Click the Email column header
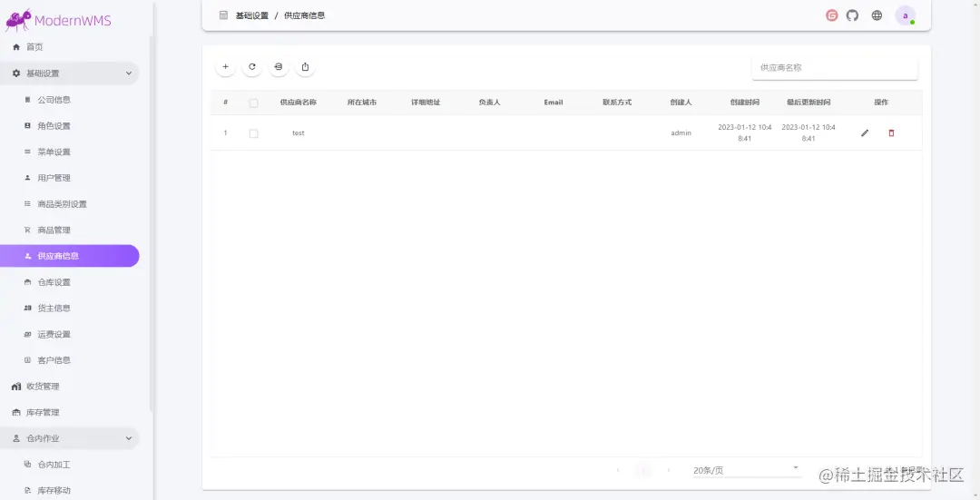This screenshot has height=500, width=980. tap(554, 103)
